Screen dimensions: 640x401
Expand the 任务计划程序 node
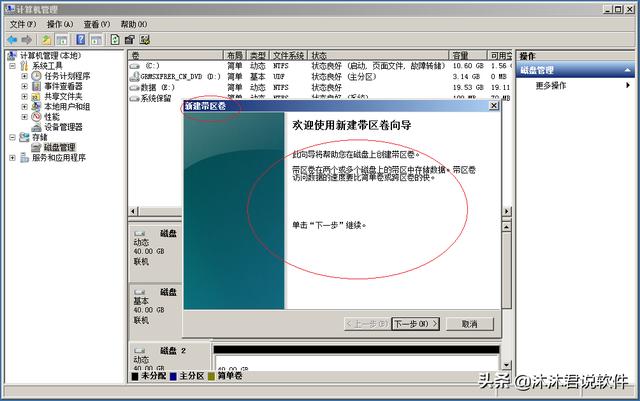24,76
